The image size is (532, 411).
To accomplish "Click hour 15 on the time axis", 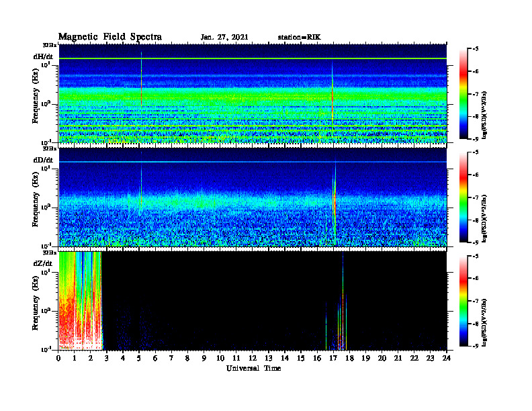I will 301,359.
